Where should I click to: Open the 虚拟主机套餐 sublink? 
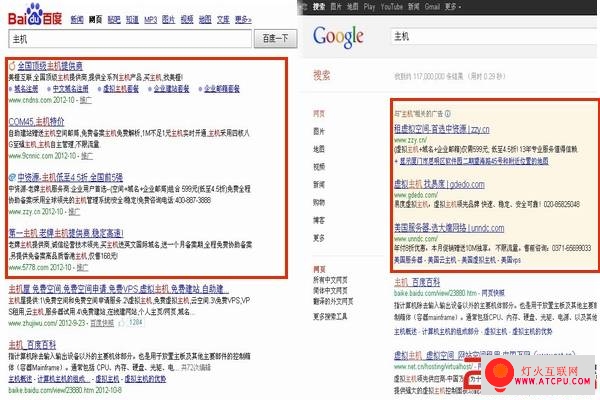pos(121,89)
